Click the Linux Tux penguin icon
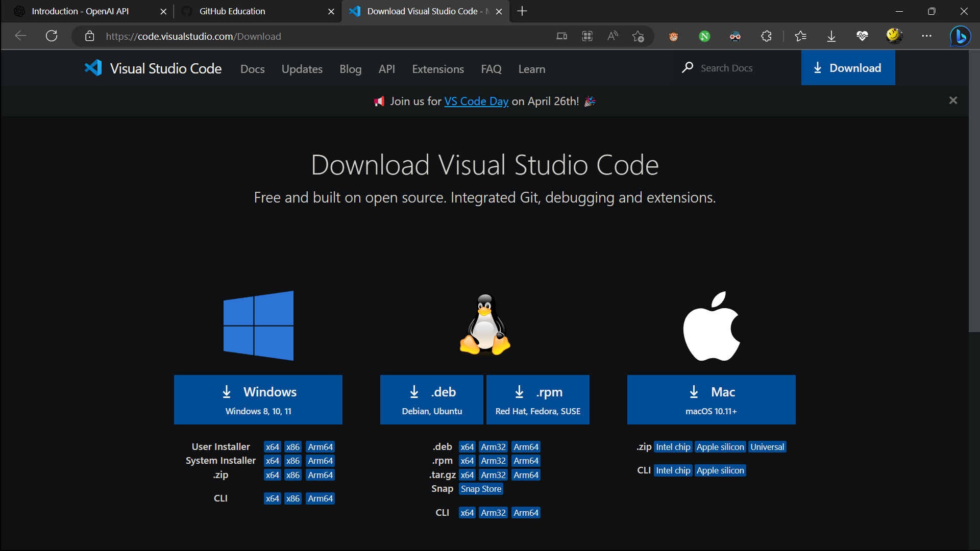The height and width of the screenshot is (551, 980). [x=484, y=324]
